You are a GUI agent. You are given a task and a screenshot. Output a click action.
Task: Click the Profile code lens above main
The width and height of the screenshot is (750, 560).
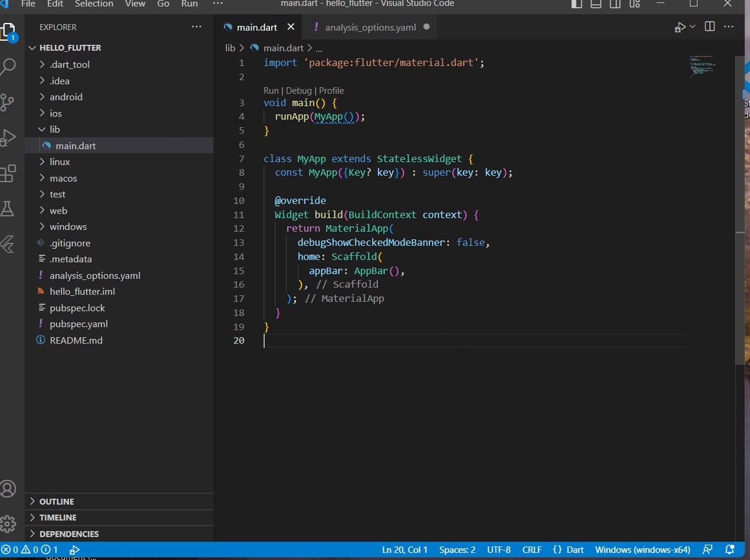click(331, 91)
